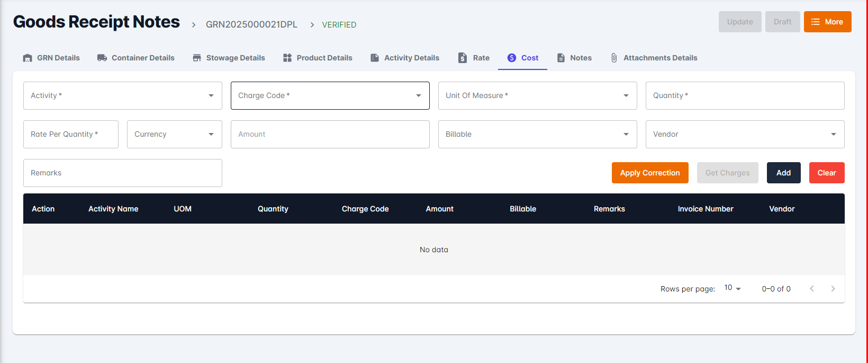The image size is (868, 363).
Task: Click the Notes page icon
Action: pos(561,58)
